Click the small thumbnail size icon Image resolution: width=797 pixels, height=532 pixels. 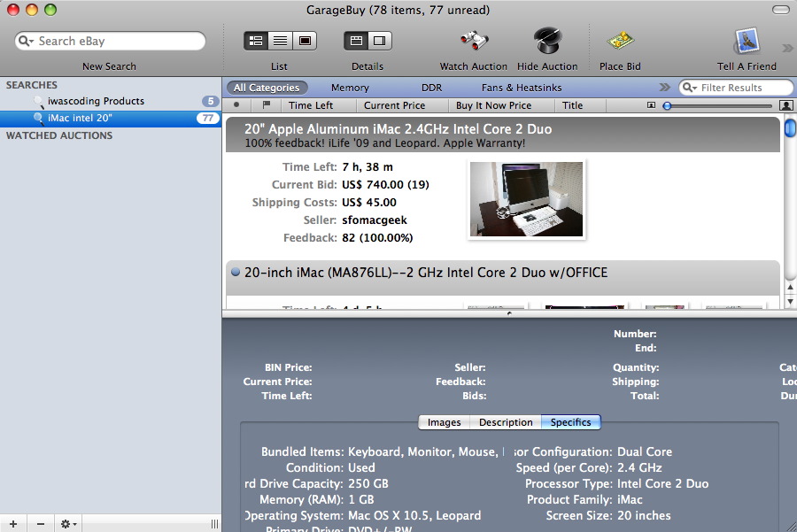[x=651, y=105]
